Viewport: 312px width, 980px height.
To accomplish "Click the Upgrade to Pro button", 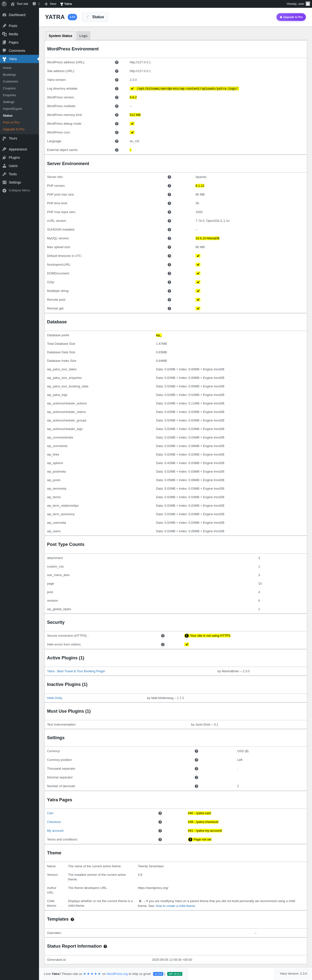I will (291, 17).
